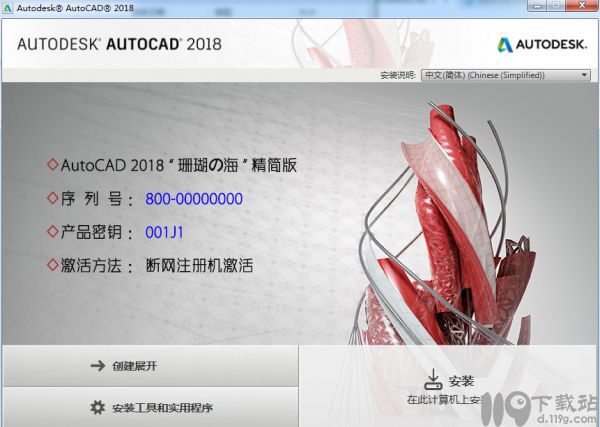
Task: Click the 在此计算机上安装 subtitle text
Action: click(444, 400)
